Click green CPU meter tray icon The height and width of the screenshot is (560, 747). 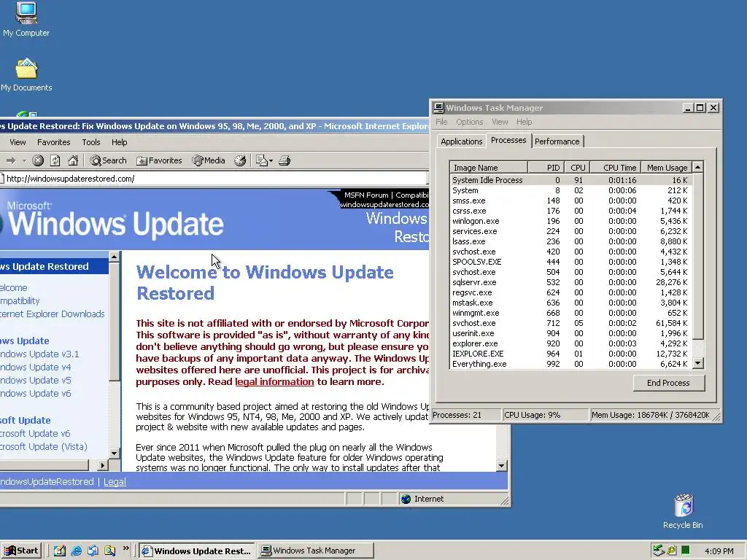coord(685,551)
